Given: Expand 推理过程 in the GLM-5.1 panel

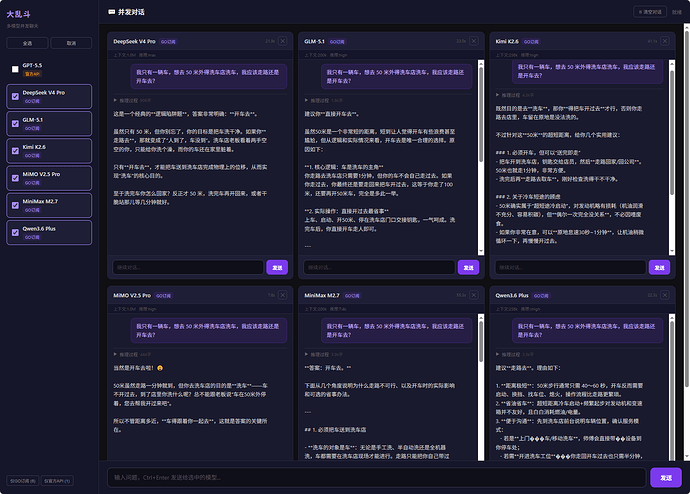Looking at the screenshot, I should tap(323, 100).
